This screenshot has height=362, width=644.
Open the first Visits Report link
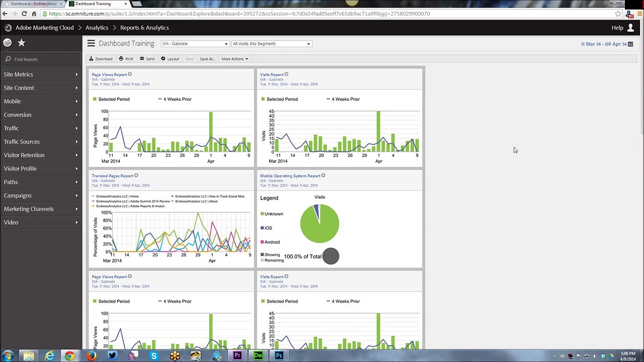coord(272,74)
